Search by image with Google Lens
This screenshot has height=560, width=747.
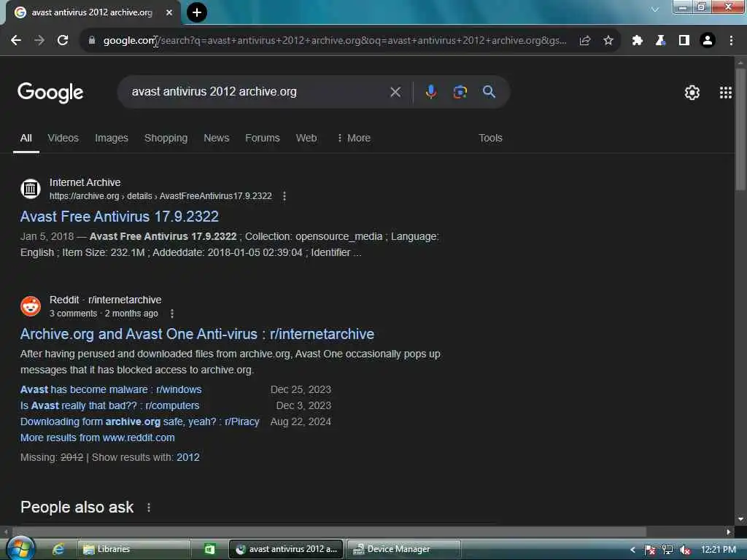pyautogui.click(x=460, y=92)
